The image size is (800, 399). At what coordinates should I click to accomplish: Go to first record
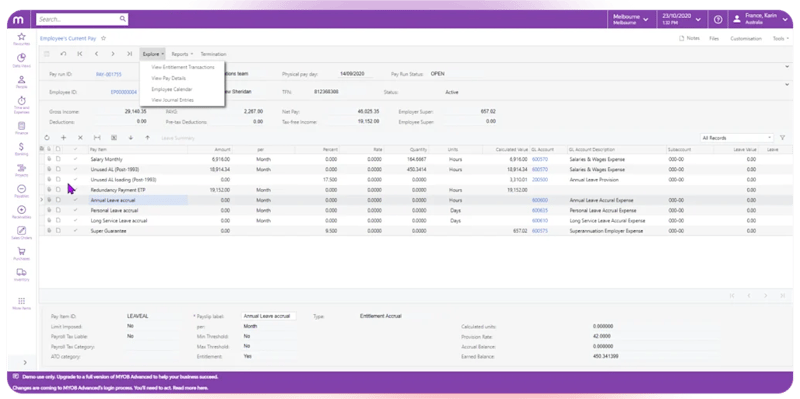click(80, 54)
